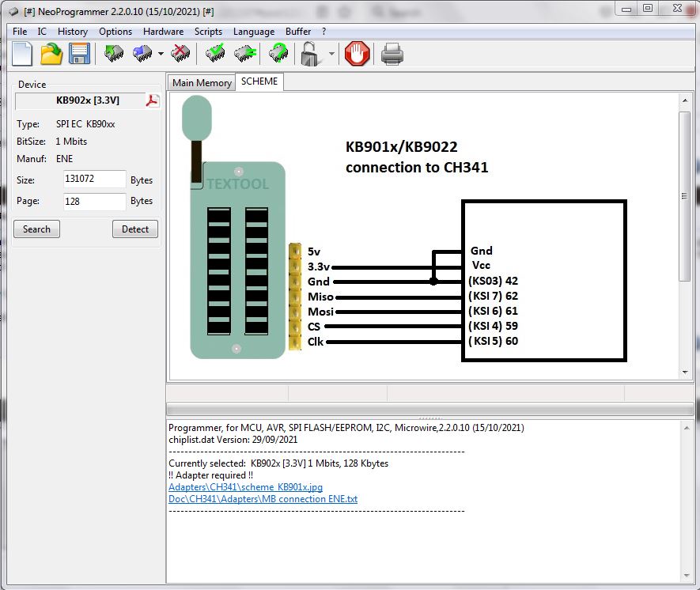Open the Hardware menu
Image resolution: width=700 pixels, height=590 pixels.
click(x=163, y=32)
